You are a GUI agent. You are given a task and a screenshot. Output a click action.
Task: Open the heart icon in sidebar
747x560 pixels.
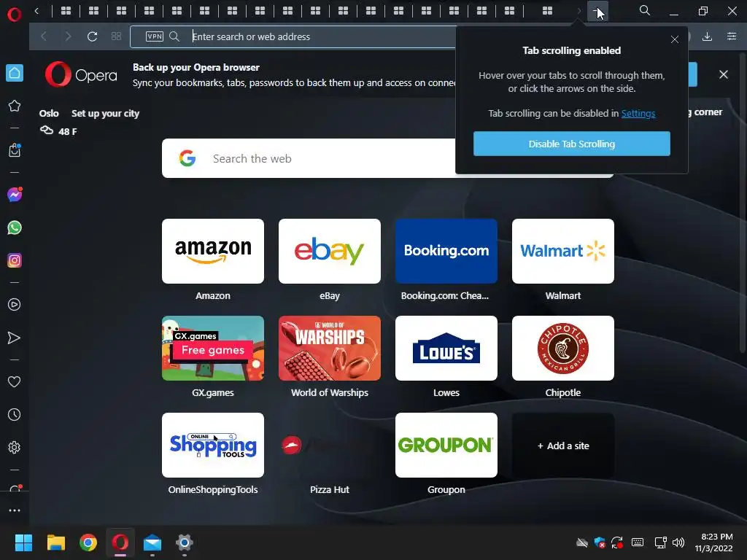pyautogui.click(x=15, y=382)
